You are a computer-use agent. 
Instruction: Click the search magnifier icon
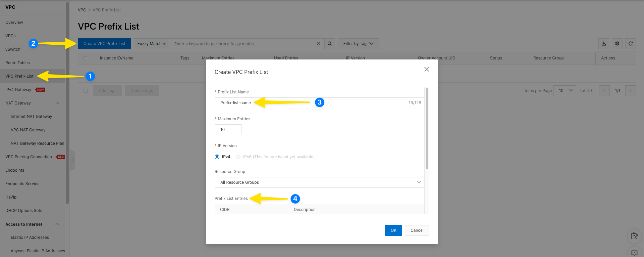(x=329, y=44)
